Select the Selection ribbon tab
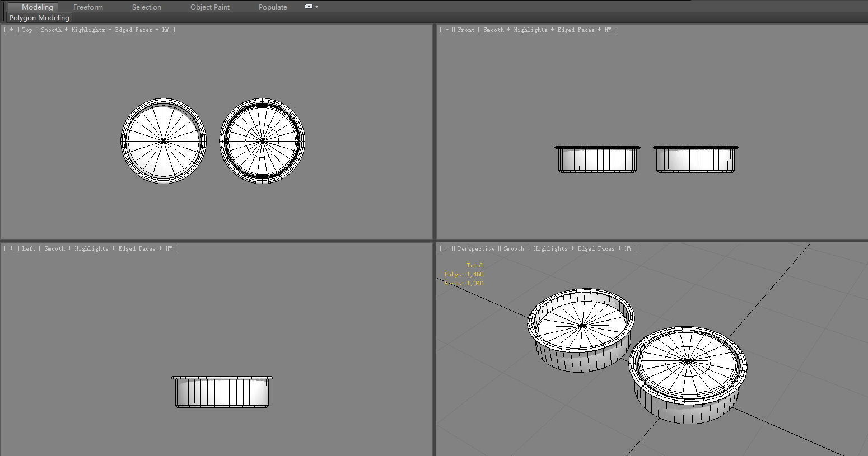Viewport: 868px width, 456px height. 147,7
